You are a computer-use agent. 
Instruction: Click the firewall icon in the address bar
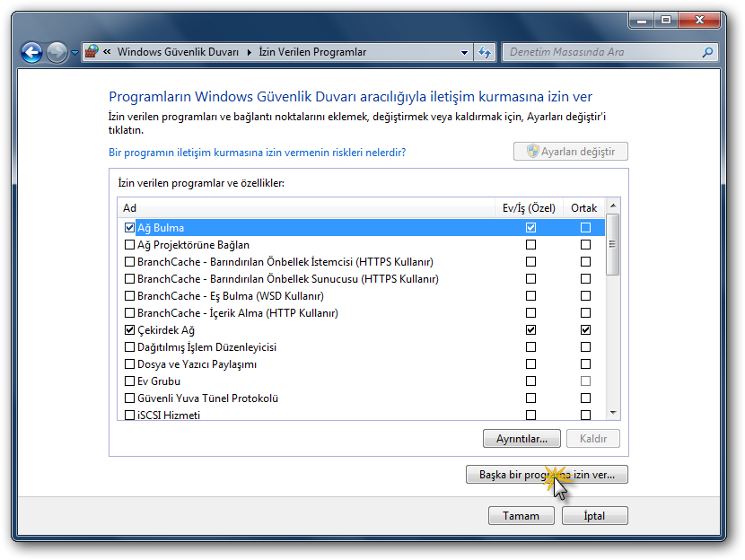[x=92, y=52]
